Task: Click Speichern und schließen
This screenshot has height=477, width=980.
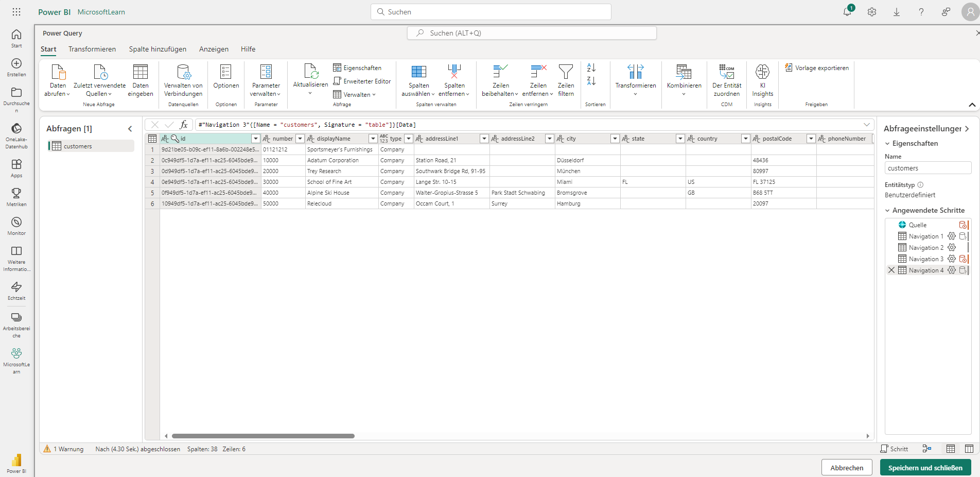Action: point(925,468)
